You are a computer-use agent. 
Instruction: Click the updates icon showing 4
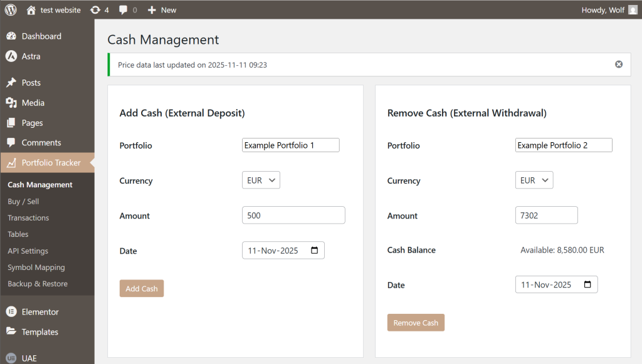[x=95, y=10]
